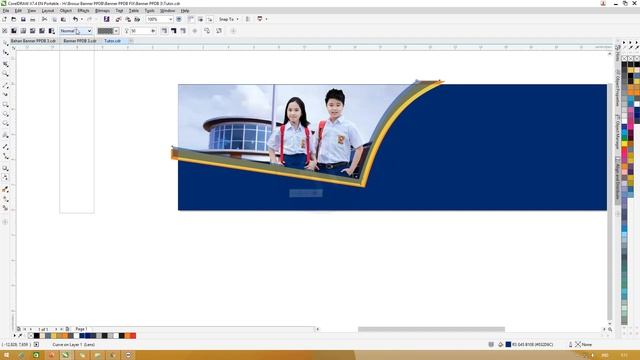Click the Cut scissors icon
The image size is (640, 360).
44,19
